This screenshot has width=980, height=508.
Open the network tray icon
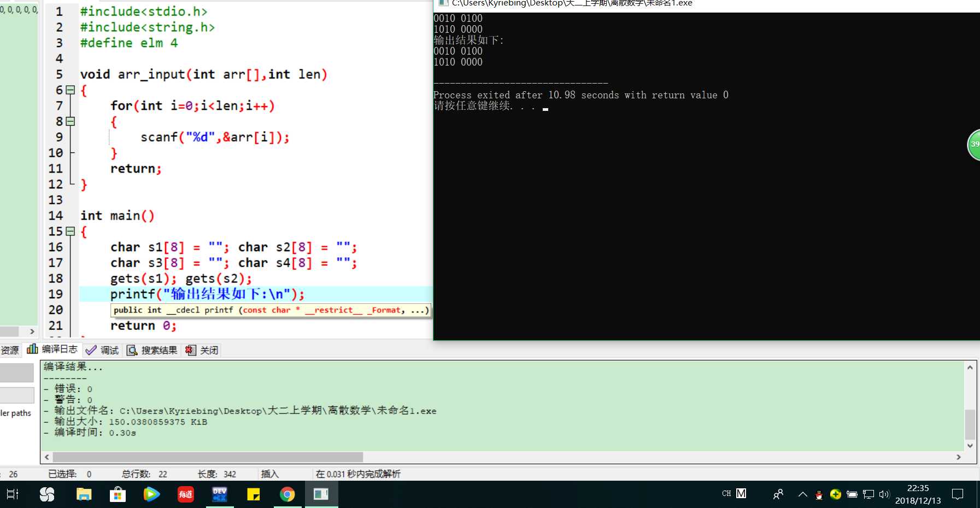868,494
